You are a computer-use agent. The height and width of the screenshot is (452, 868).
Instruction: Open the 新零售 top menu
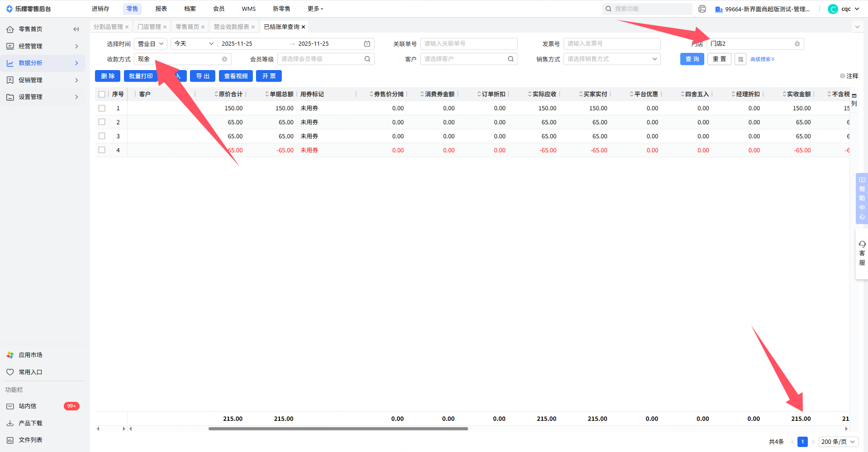[281, 9]
